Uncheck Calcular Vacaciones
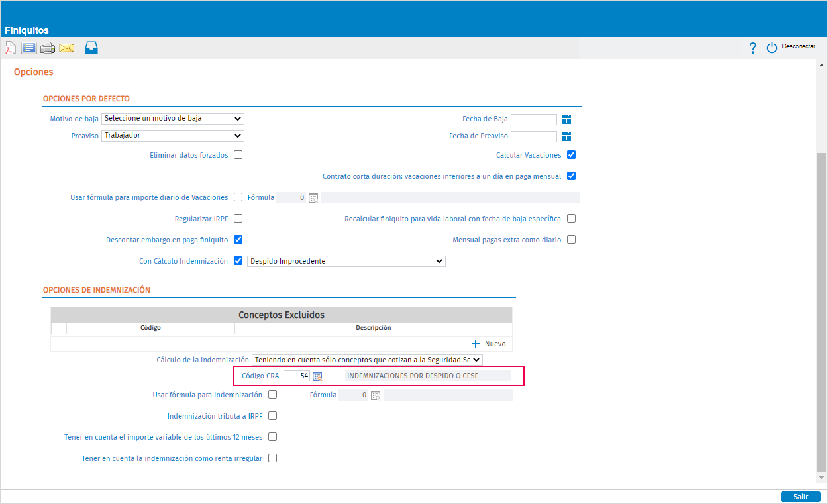 click(x=571, y=155)
